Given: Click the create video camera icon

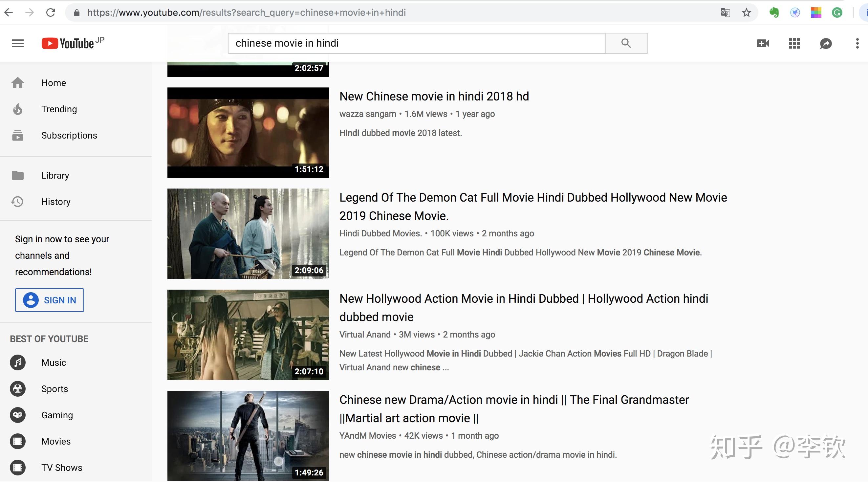Looking at the screenshot, I should tap(763, 43).
